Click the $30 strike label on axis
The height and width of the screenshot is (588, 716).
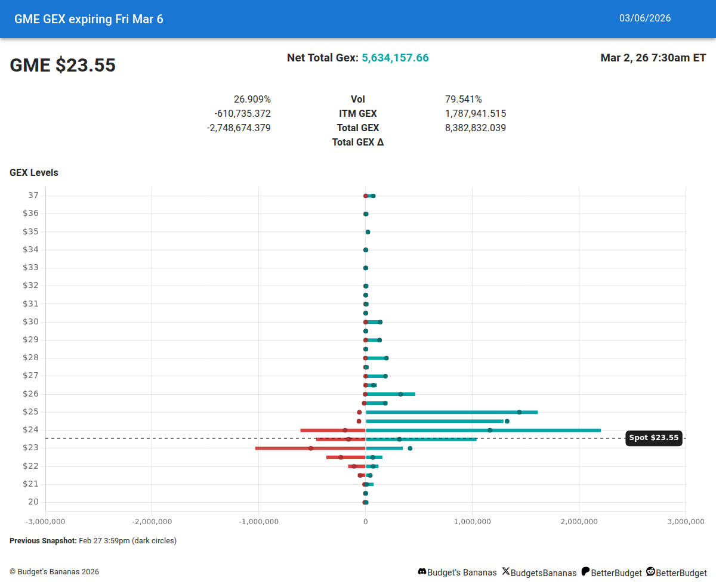pos(30,321)
